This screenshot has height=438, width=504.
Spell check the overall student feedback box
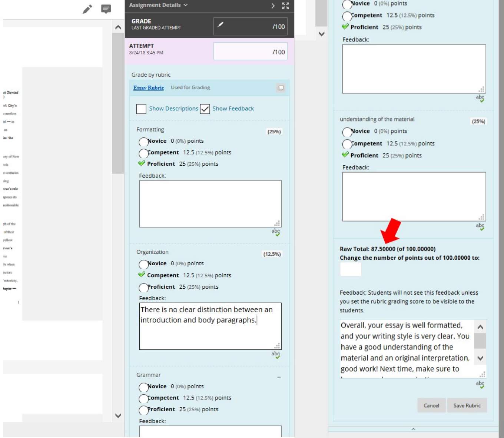pyautogui.click(x=480, y=384)
